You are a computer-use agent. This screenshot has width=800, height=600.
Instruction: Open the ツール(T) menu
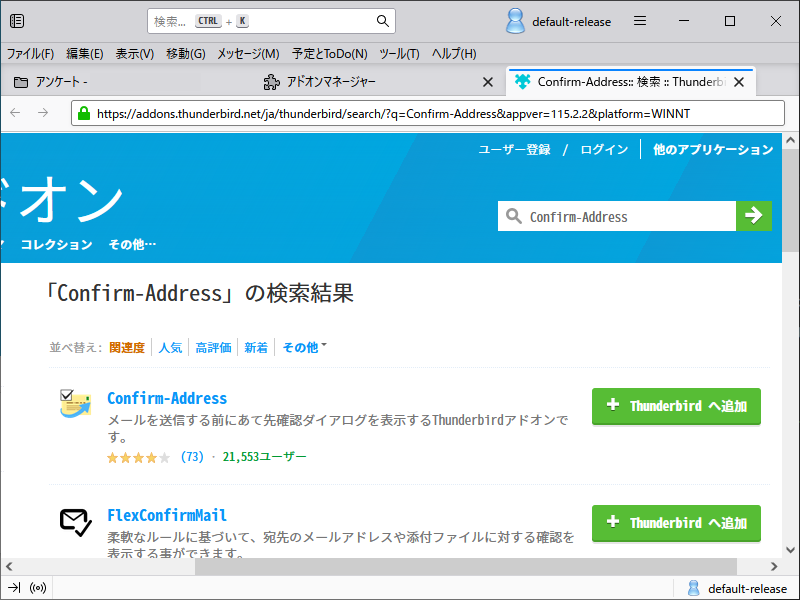[x=399, y=54]
